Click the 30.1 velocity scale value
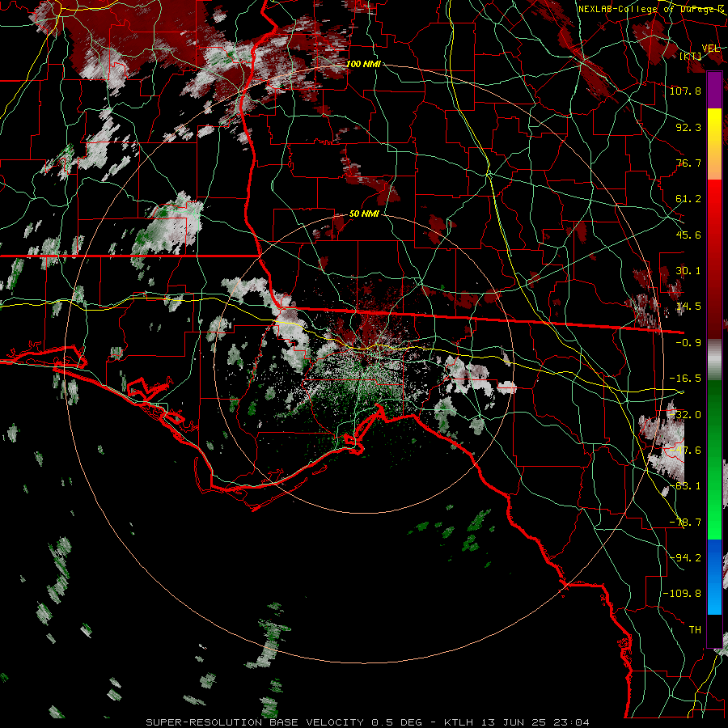The image size is (728, 728). (x=688, y=271)
